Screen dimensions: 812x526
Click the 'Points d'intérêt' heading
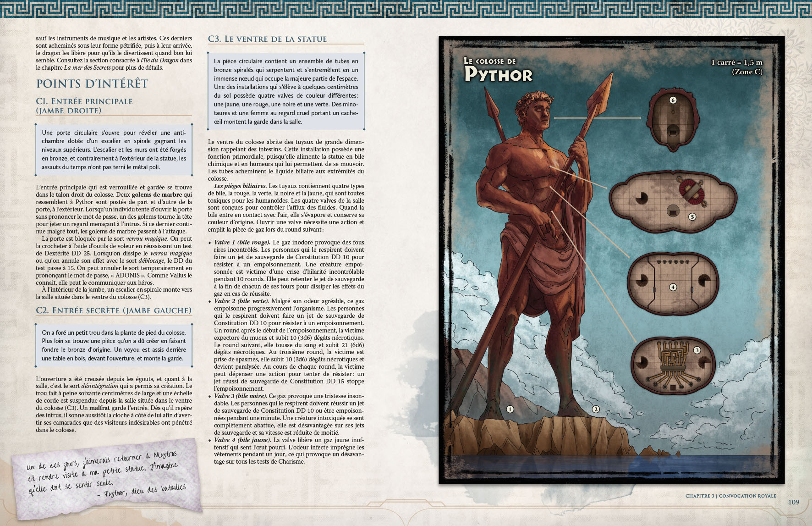(x=92, y=83)
